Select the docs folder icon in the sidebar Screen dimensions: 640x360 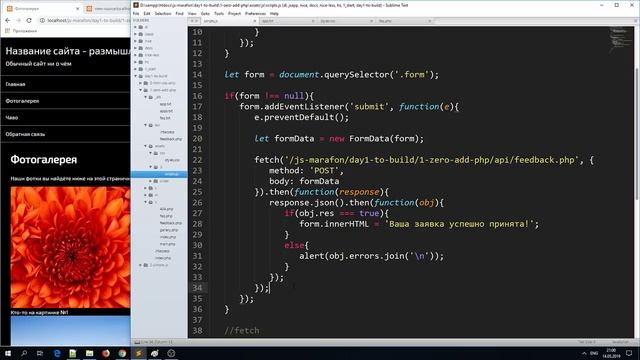(141, 48)
